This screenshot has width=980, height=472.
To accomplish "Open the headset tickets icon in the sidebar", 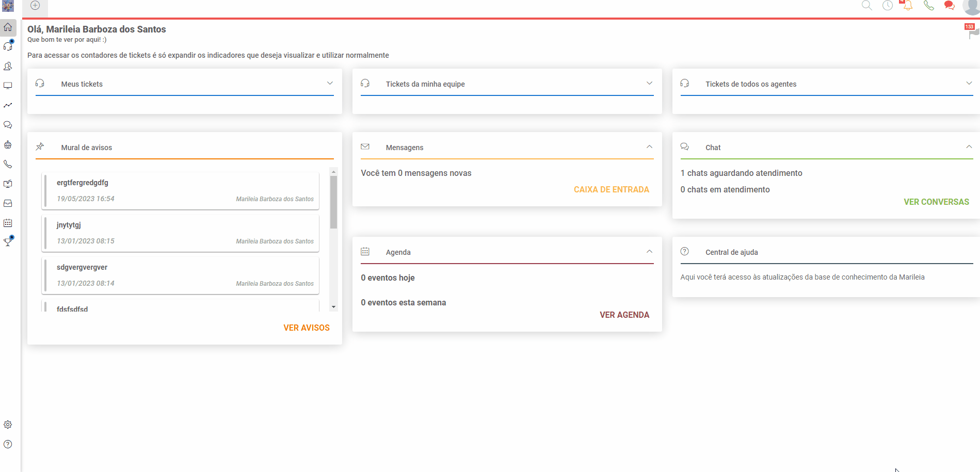I will [x=8, y=46].
